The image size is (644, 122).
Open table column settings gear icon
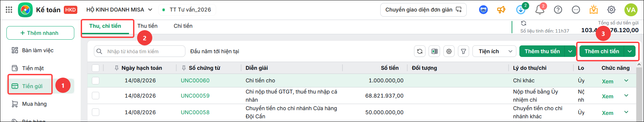tap(449, 52)
